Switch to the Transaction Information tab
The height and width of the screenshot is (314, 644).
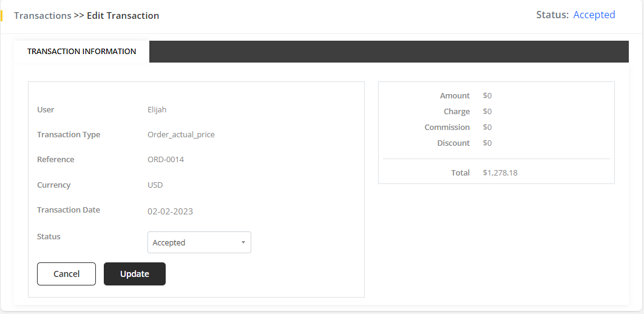(x=81, y=52)
